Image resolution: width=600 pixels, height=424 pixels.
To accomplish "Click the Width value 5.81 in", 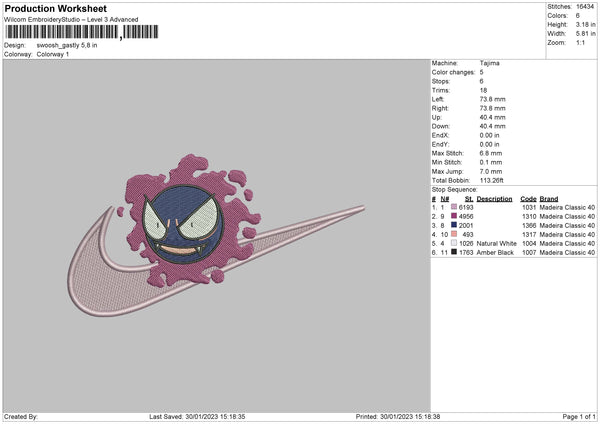I will click(585, 34).
